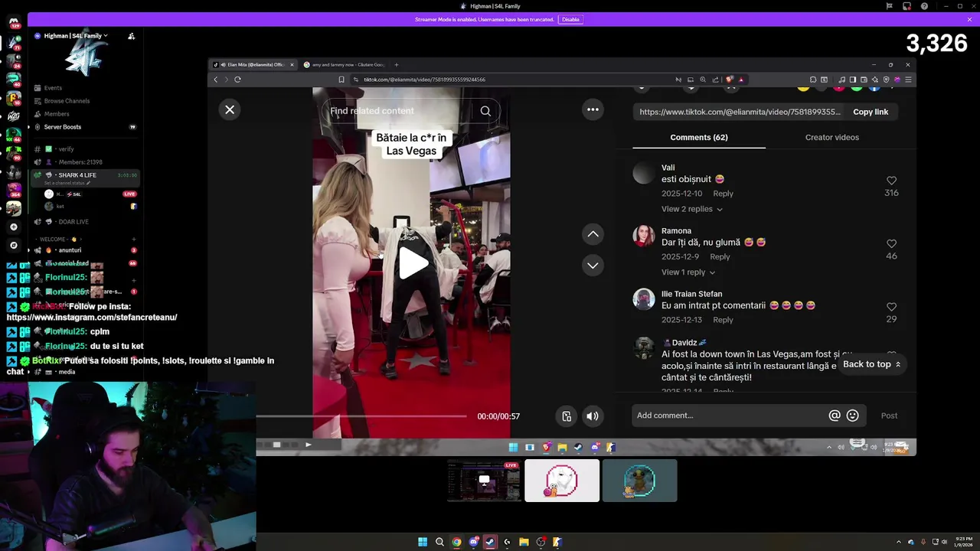This screenshot has width=980, height=551.
Task: Open Windows taskbar search
Action: click(439, 542)
